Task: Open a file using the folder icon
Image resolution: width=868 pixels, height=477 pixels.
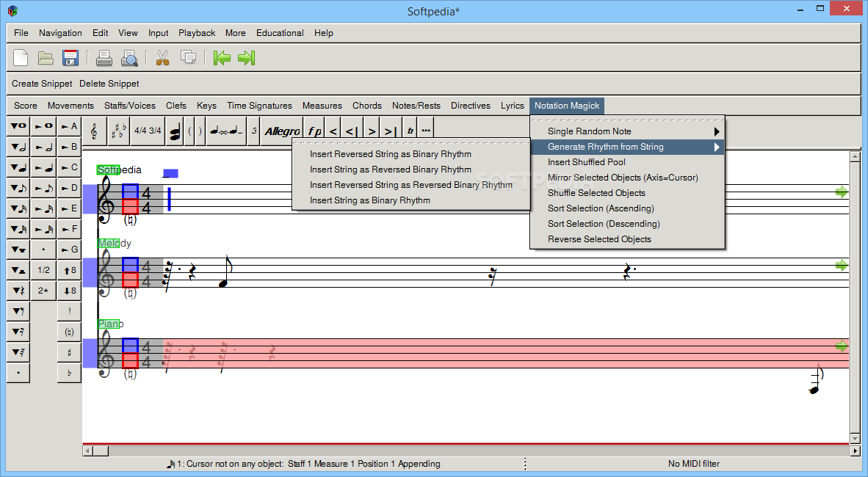Action: [46, 57]
